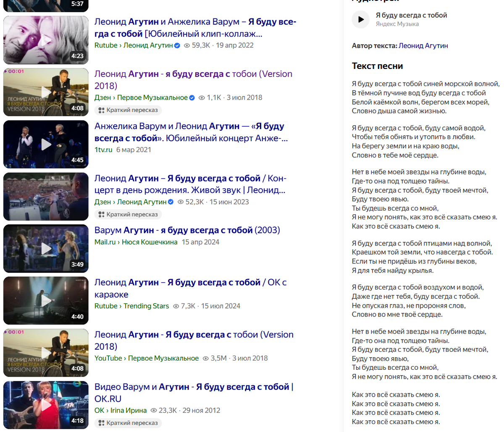Open source Mail.ru › Нюся Кошечкина
Viewport: 504px width, 432px height.
(x=136, y=242)
